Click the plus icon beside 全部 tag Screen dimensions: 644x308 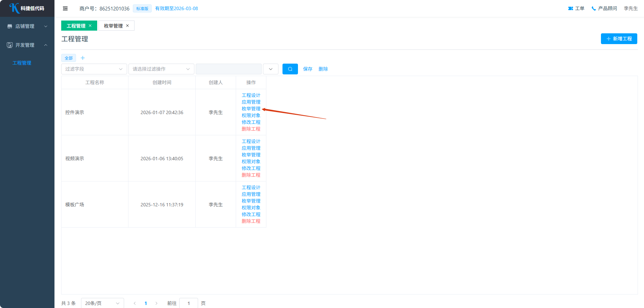(x=83, y=58)
